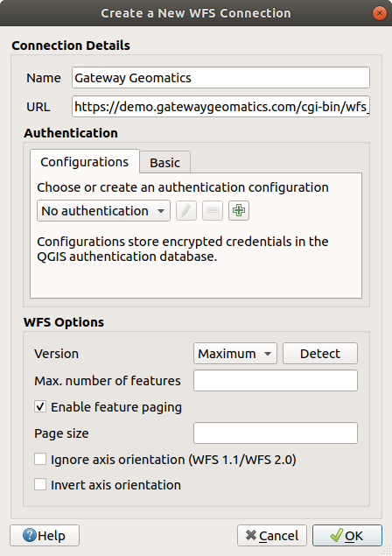Image resolution: width=392 pixels, height=556 pixels.
Task: Click the URL input field
Action: pyautogui.click(x=220, y=106)
